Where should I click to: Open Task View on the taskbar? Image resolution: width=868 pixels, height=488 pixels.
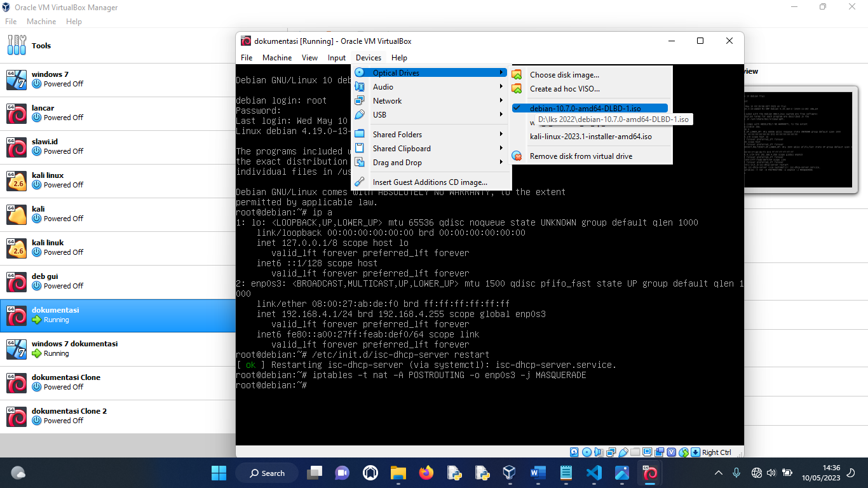[314, 473]
